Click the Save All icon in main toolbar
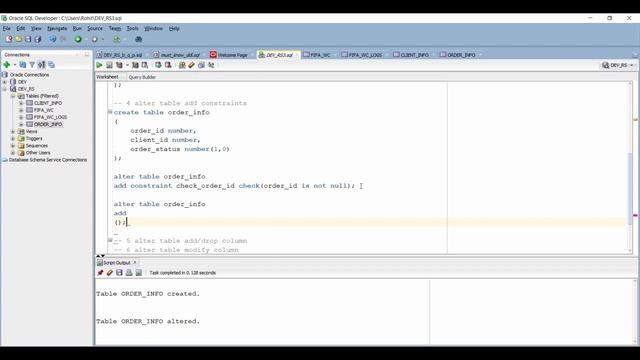The height and width of the screenshot is (360, 640). [38, 39]
